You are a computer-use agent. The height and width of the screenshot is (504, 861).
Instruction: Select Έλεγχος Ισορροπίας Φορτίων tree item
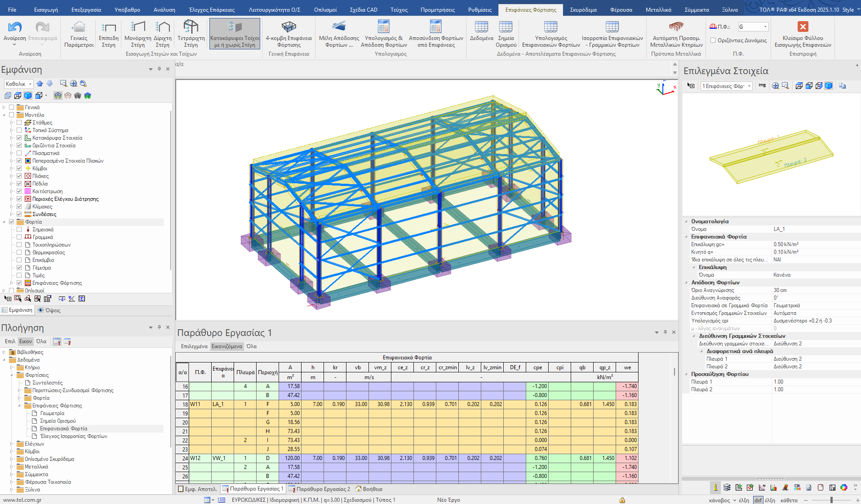[x=74, y=436]
